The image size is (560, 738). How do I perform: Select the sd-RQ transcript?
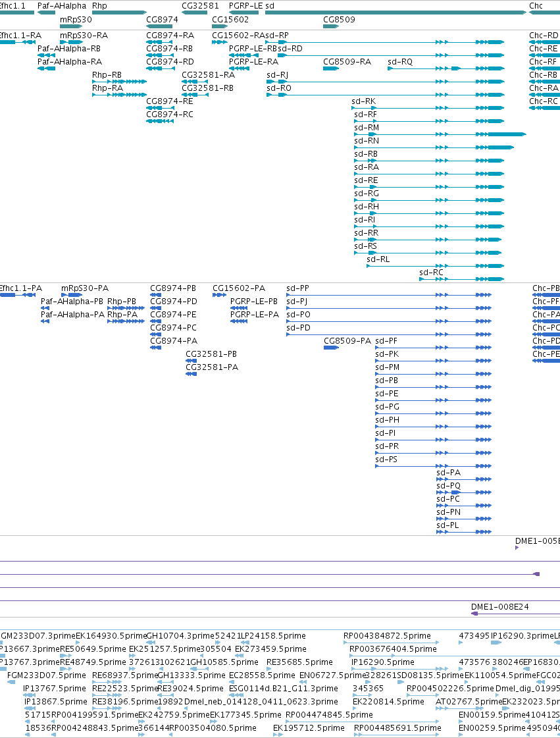445,68
